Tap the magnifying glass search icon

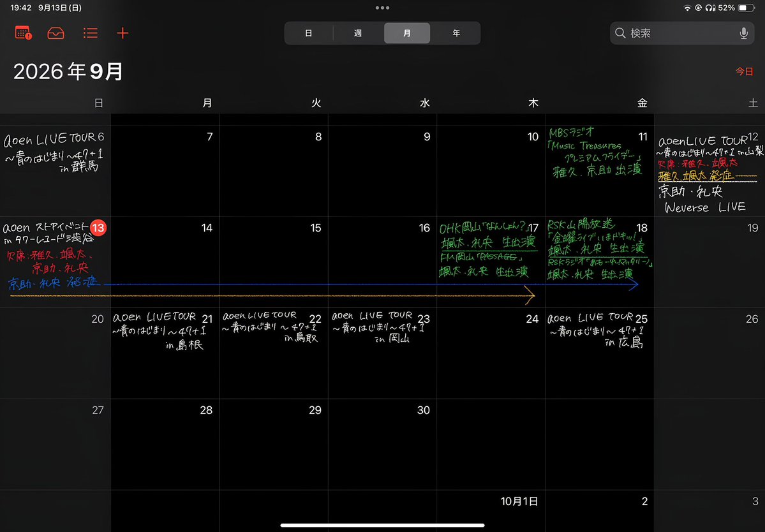(x=620, y=33)
